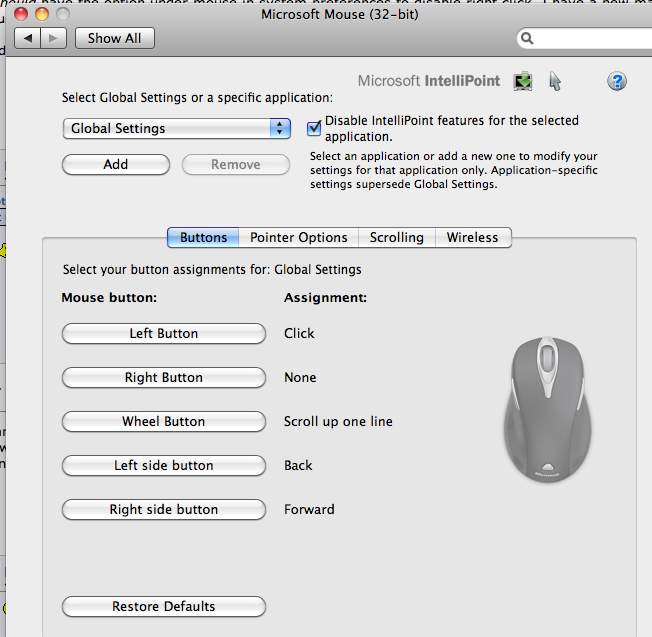Click the magnifier icon in search box
The image size is (652, 637).
(x=527, y=38)
